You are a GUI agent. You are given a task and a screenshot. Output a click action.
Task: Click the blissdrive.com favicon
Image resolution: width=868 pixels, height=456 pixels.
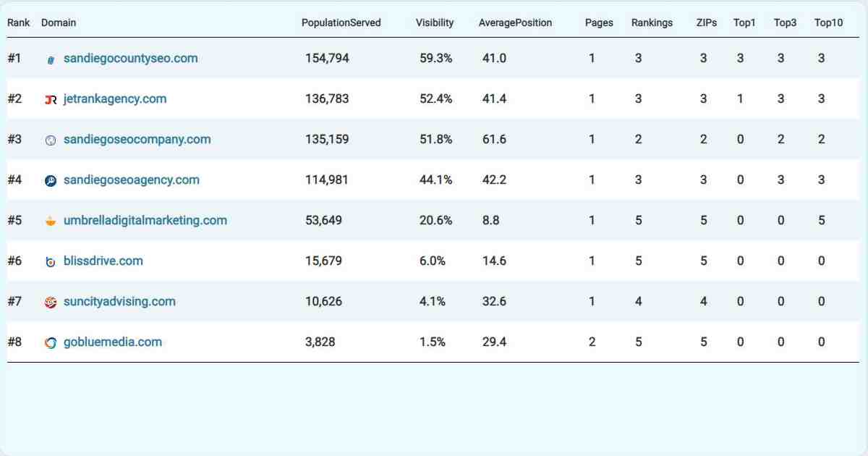(x=51, y=262)
